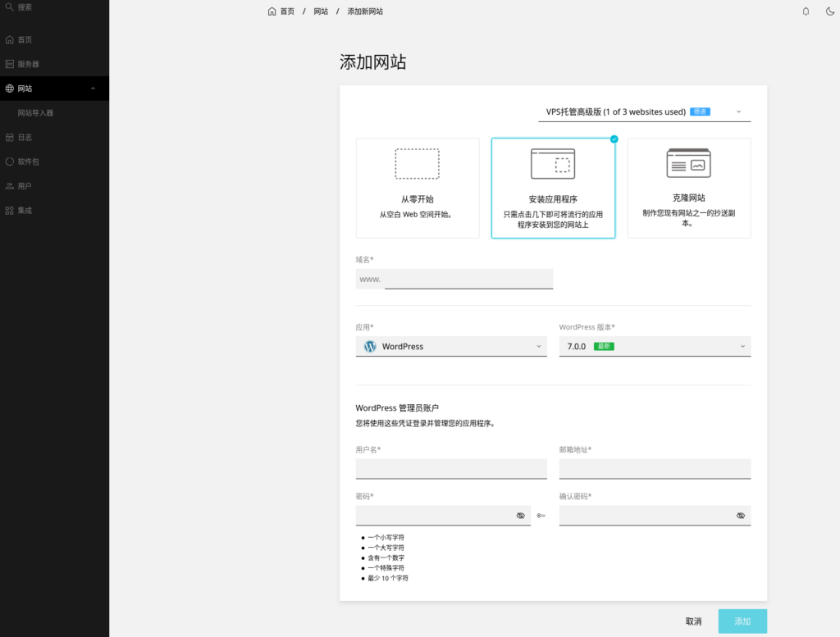Go to 用户 in the sidebar
Screen dimensions: 840x637
25,186
